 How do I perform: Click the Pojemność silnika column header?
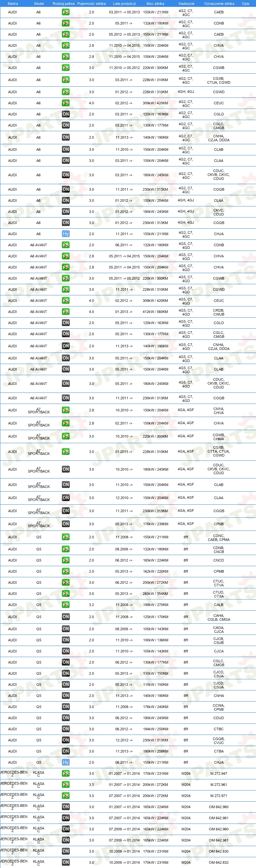click(91, 4)
